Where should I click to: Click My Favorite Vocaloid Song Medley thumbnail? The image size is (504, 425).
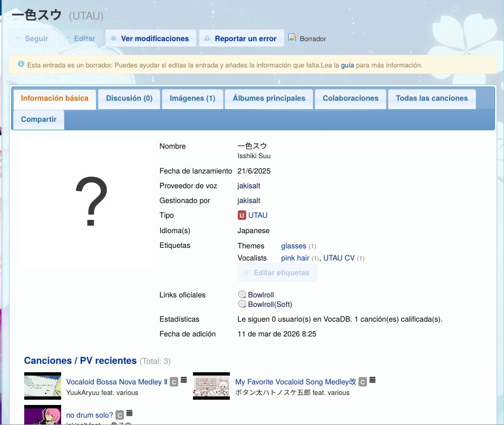211,386
